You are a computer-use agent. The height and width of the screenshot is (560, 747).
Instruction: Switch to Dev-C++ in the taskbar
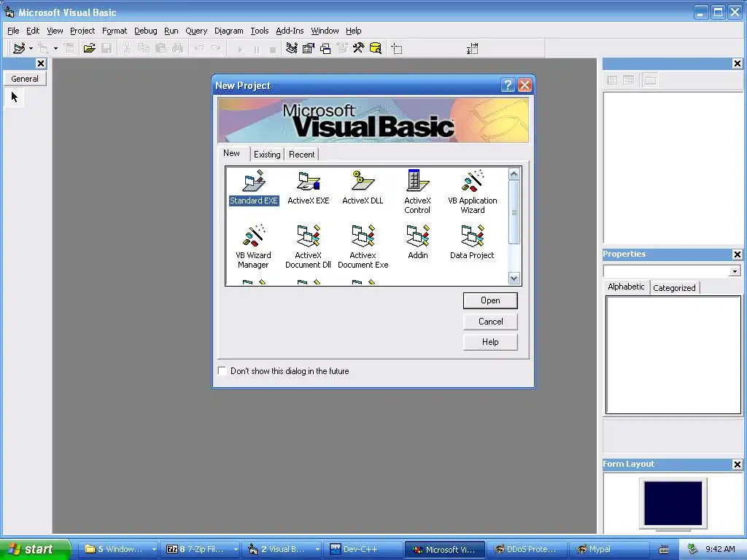(x=363, y=549)
